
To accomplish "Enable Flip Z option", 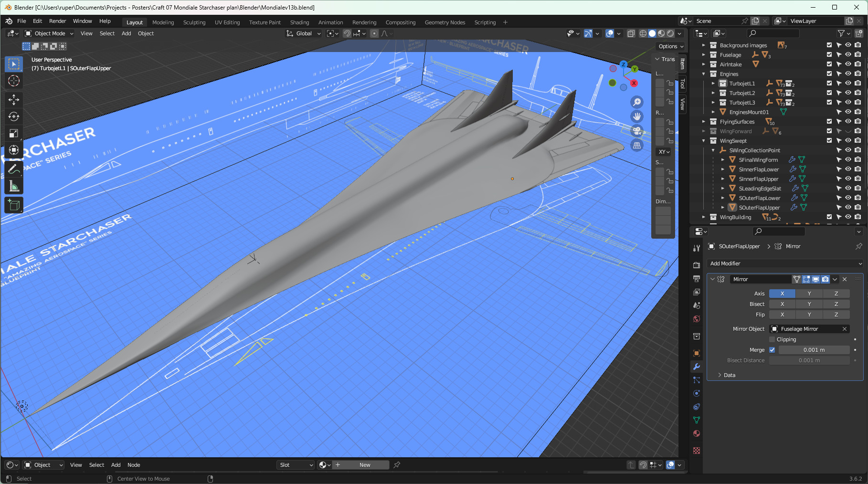I will click(x=836, y=315).
